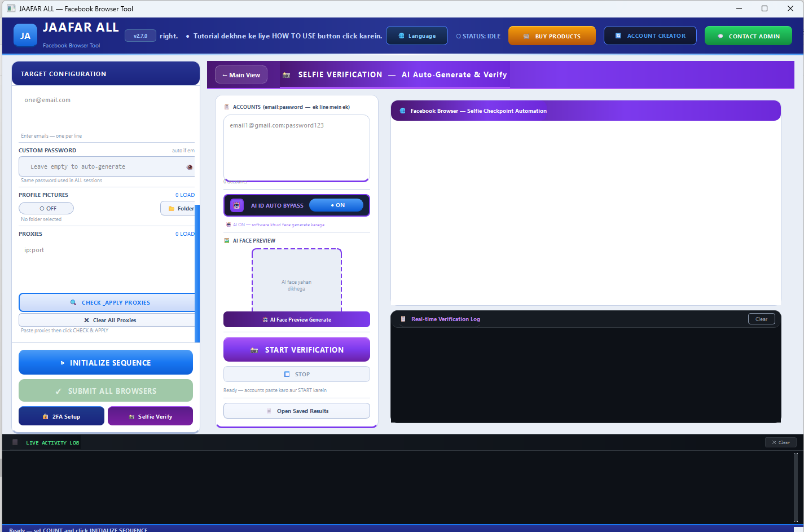
Task: Click the "Ready — accounts paste karo" status text
Action: click(x=275, y=390)
